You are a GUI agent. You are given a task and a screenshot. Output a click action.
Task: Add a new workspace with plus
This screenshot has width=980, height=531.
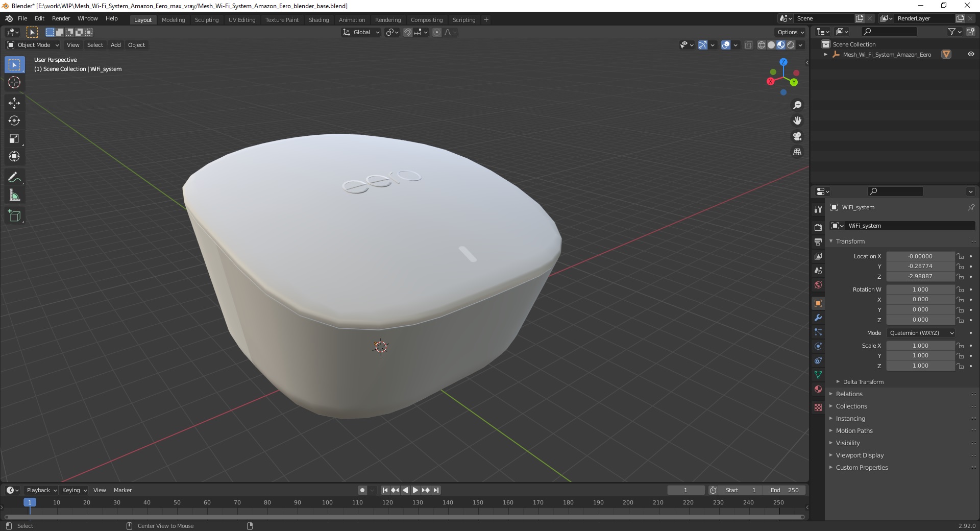[486, 20]
